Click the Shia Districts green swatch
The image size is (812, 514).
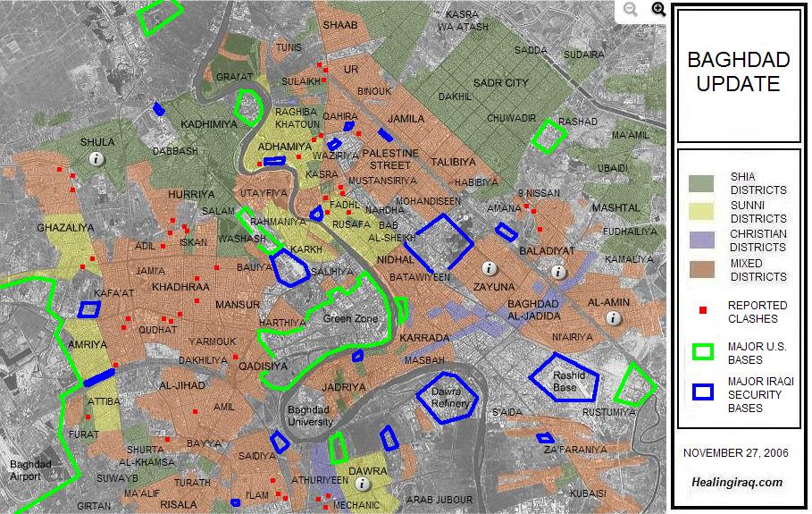(x=702, y=183)
